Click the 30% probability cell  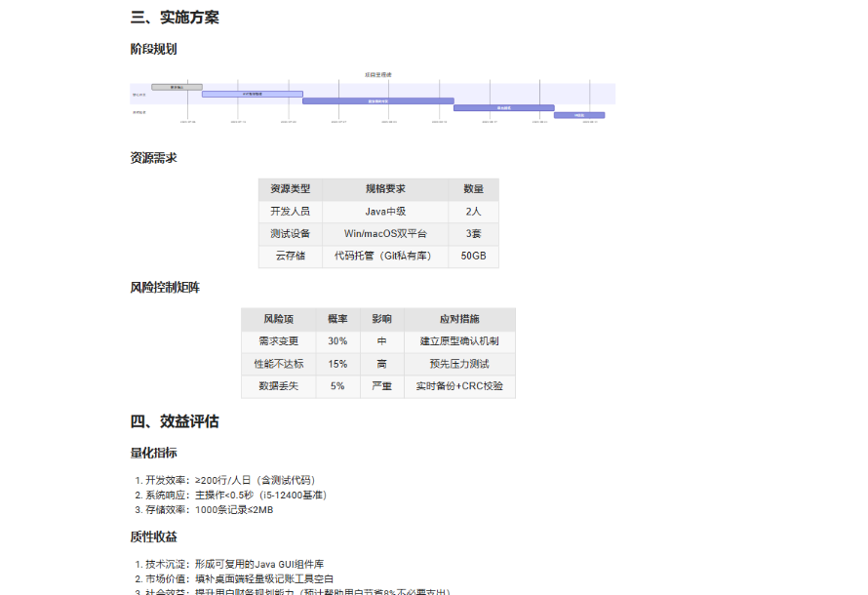point(337,341)
